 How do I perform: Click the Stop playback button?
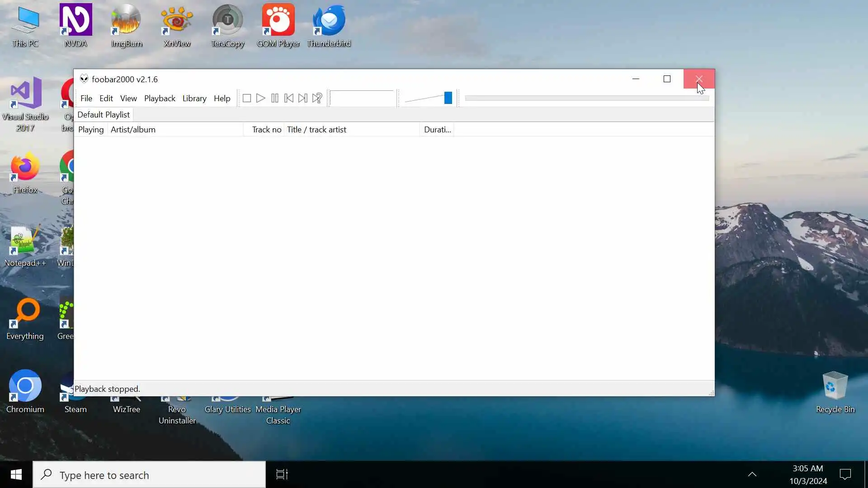point(247,98)
